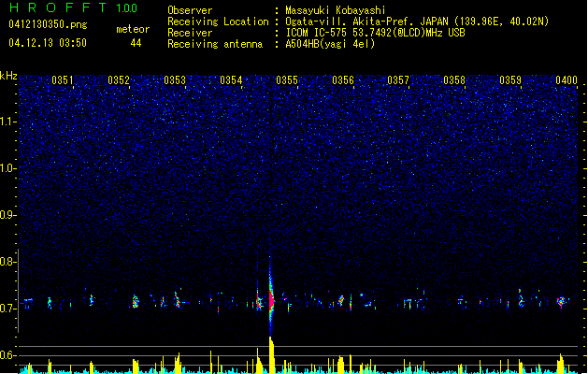Click the 0351 time marker

[x=63, y=80]
